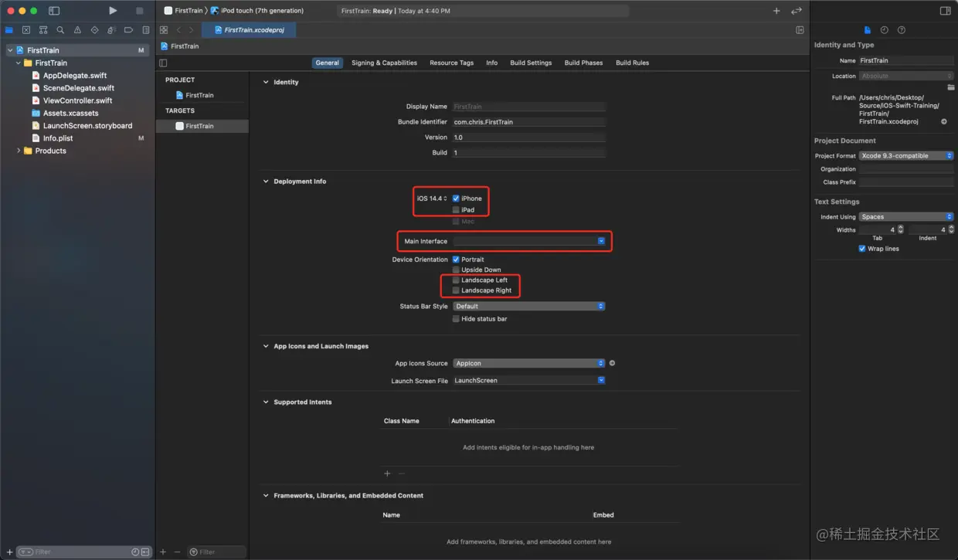The image size is (958, 560).
Task: Open the Debug navigator
Action: (x=111, y=30)
